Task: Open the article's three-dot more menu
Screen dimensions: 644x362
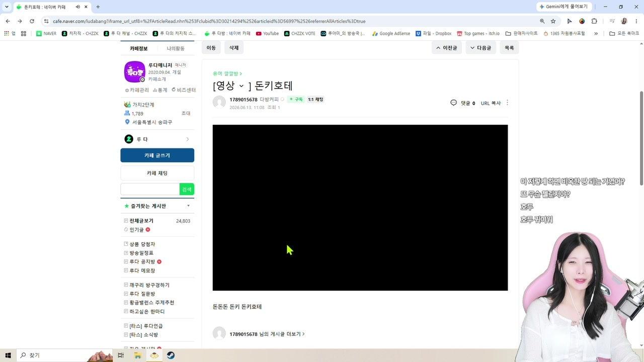Action: click(507, 103)
